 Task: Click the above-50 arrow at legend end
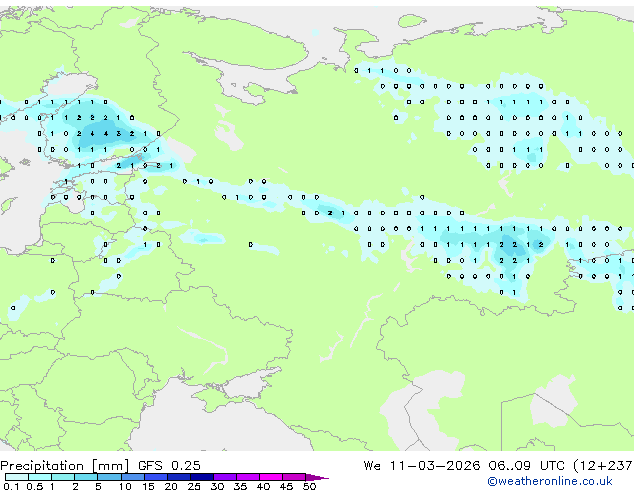[317, 477]
